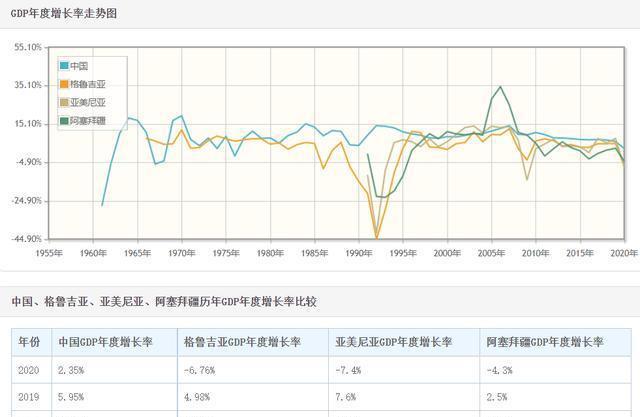Click the 15.10% y-axis label
Screen dimensions: 640x417
[x=28, y=123]
